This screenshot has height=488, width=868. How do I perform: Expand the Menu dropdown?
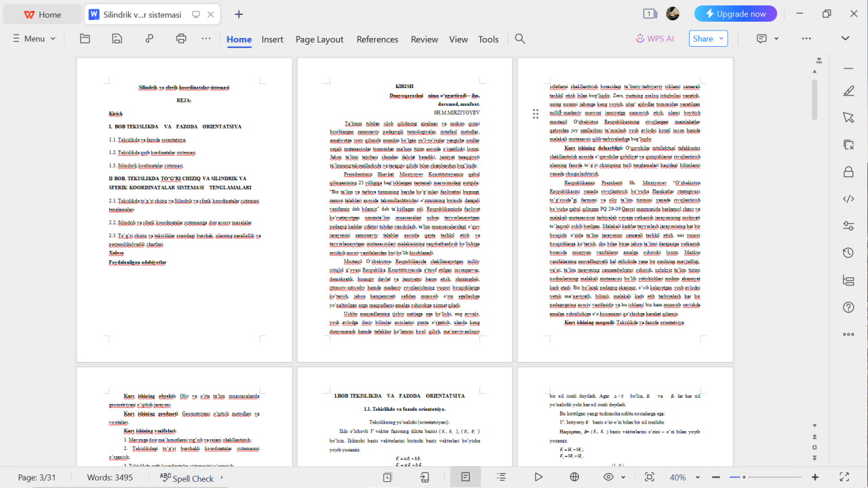(34, 39)
